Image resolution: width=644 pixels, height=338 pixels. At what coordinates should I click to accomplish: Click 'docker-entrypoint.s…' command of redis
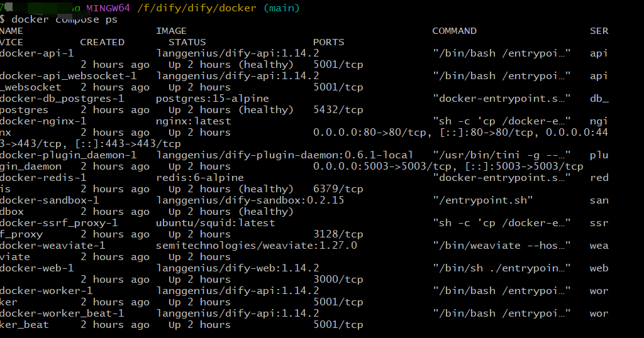pyautogui.click(x=501, y=178)
